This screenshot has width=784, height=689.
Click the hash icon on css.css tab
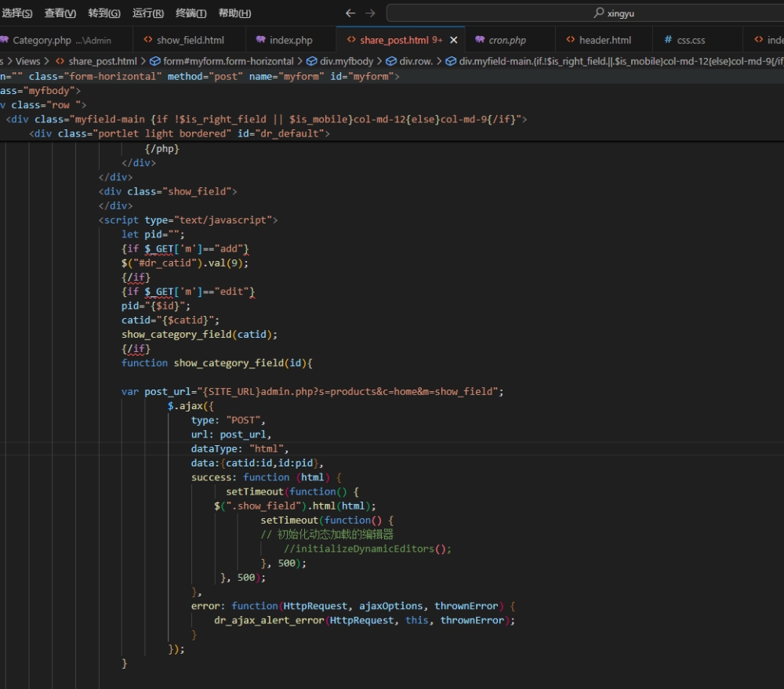coord(668,39)
